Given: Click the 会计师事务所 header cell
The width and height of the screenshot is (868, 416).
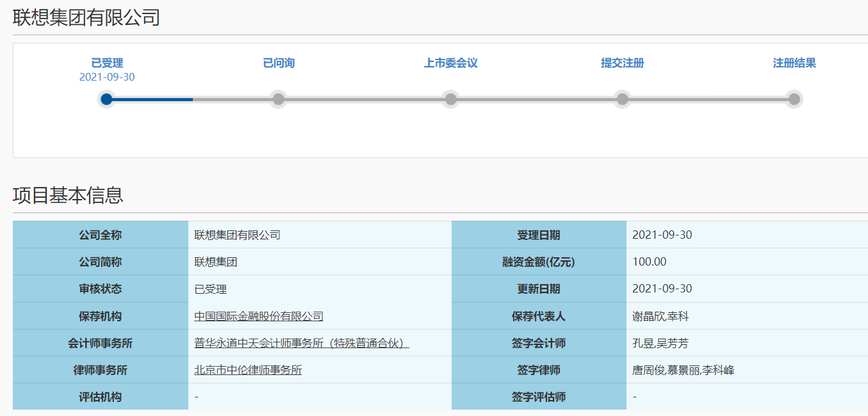Looking at the screenshot, I should (x=101, y=343).
